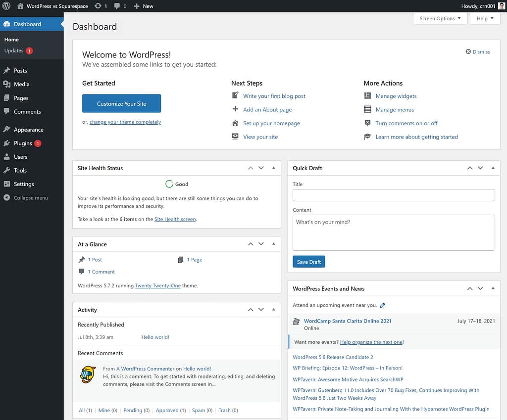Open Plugins using its plug icon
Viewport: 507px width, 420px height.
pos(7,143)
